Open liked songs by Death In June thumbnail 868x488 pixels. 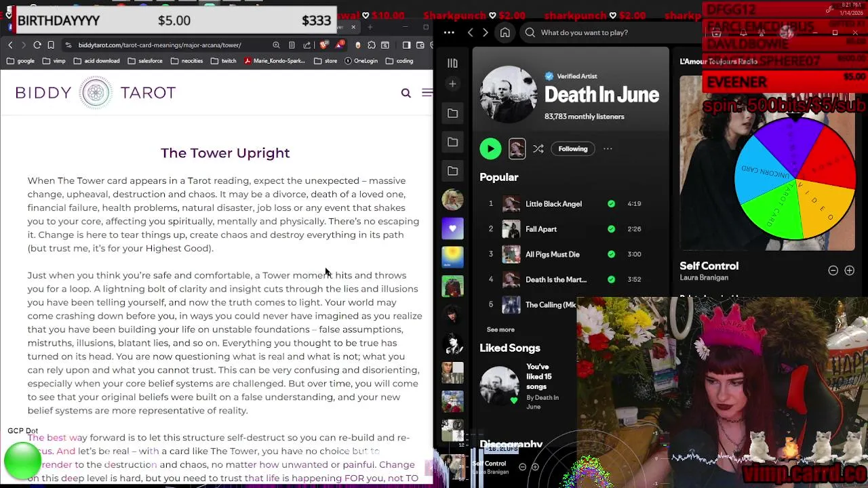tap(500, 386)
